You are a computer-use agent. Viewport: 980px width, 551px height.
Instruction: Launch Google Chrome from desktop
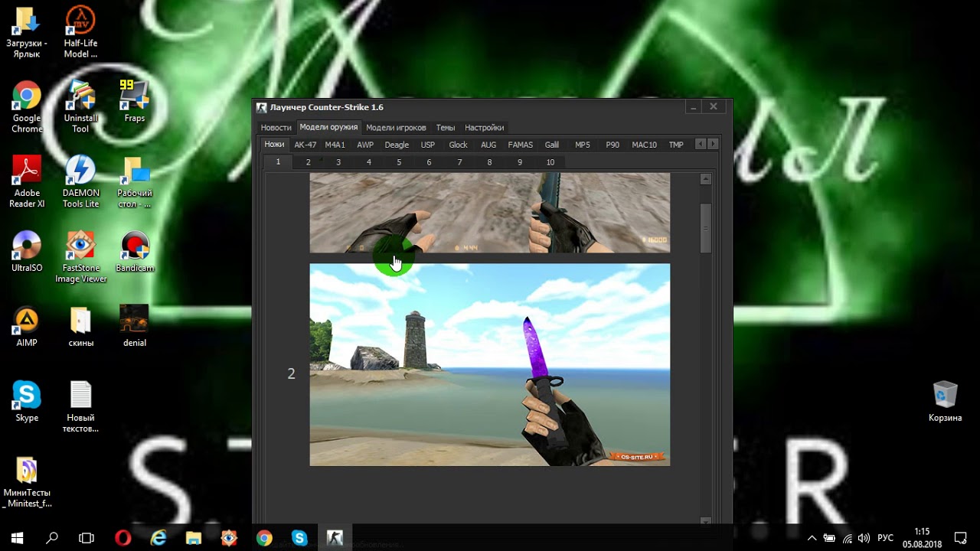(27, 107)
